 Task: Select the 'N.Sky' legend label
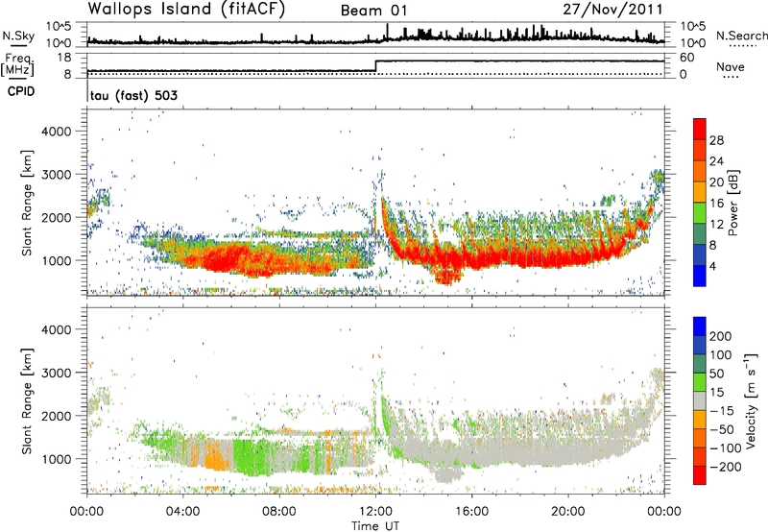point(18,36)
